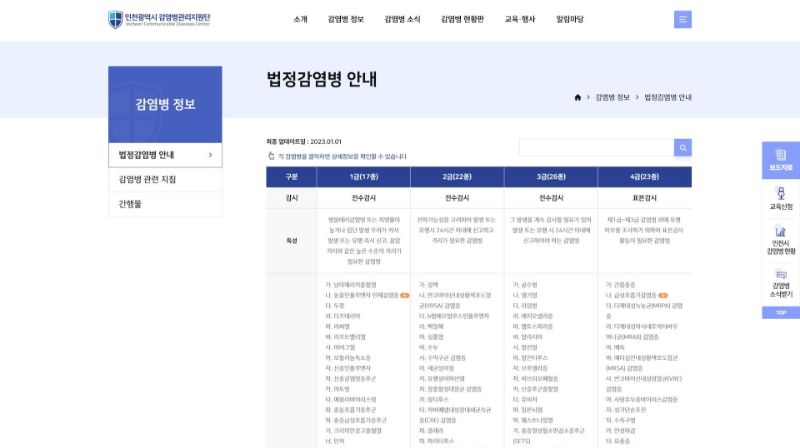Open 브루셀라증 disease entry
The image size is (800, 448).
(530, 368)
